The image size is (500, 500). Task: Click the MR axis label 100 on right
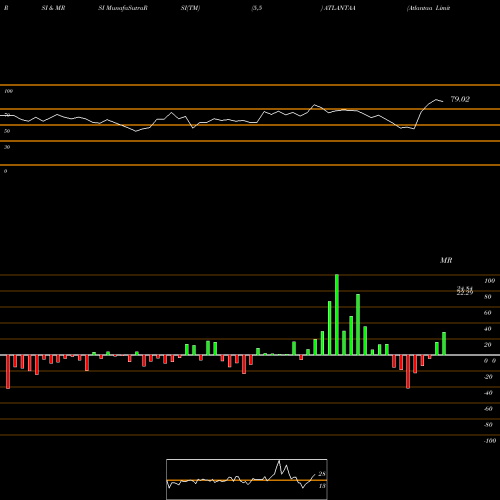pyautogui.click(x=489, y=281)
